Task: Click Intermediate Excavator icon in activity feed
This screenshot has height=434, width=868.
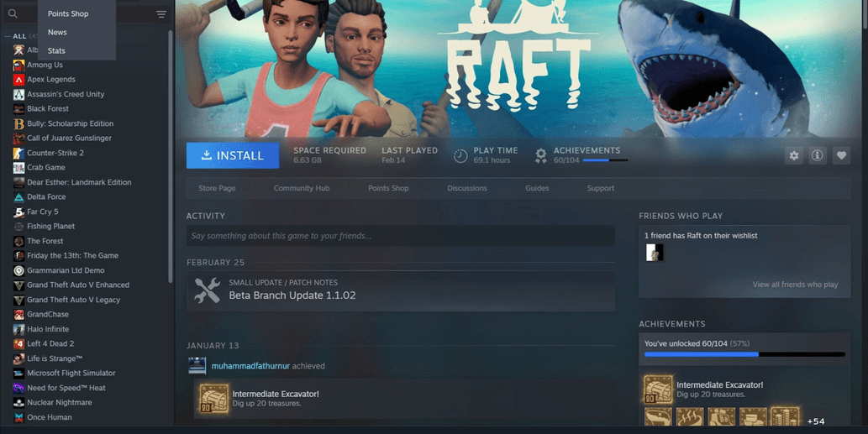Action: click(x=213, y=398)
